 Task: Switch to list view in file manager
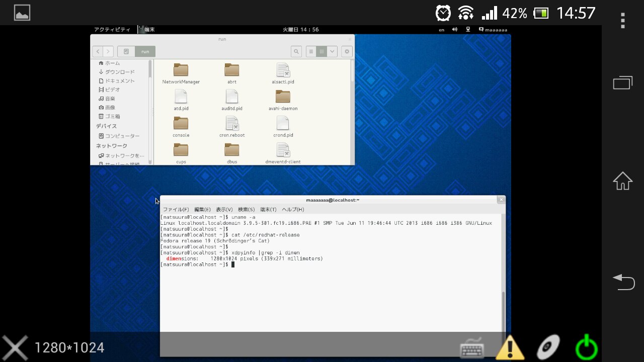pyautogui.click(x=311, y=51)
